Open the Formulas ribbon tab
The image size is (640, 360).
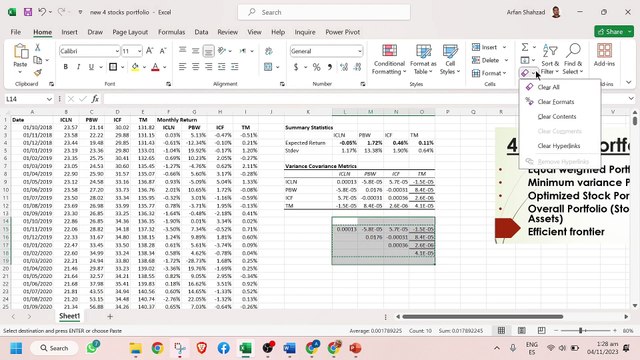[x=171, y=32]
